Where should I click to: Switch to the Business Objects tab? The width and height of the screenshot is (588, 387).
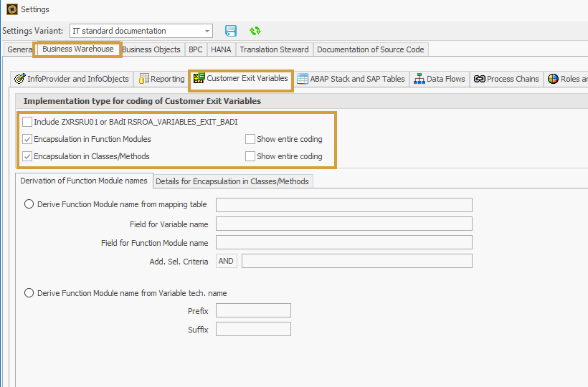pyautogui.click(x=151, y=49)
